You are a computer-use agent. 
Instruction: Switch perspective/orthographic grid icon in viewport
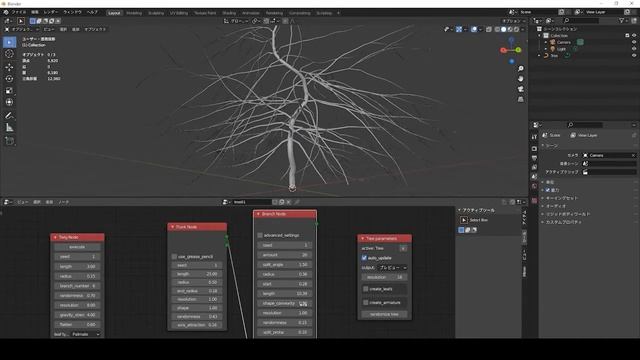pyautogui.click(x=520, y=99)
